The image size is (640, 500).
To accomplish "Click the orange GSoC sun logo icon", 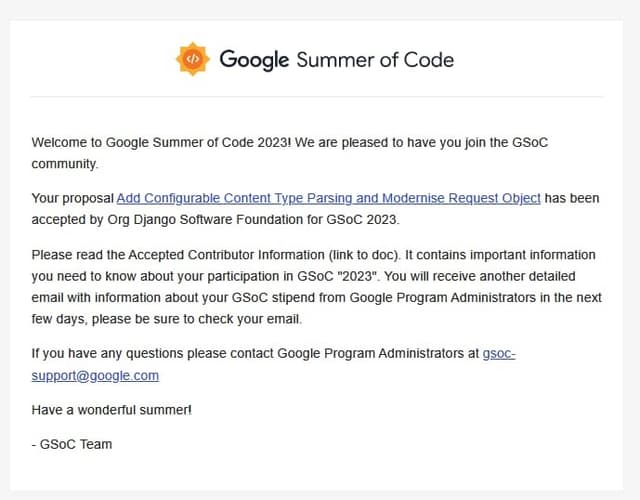I will coord(193,59).
